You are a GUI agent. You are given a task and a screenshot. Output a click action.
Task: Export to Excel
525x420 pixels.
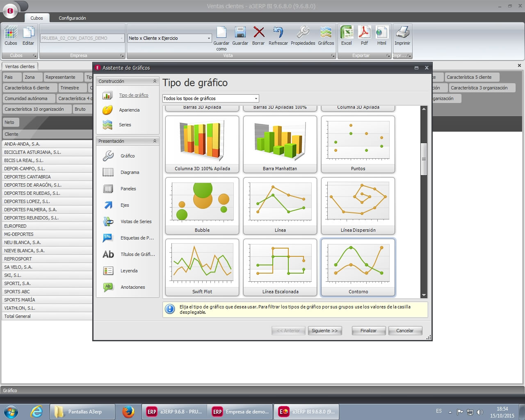coord(347,36)
